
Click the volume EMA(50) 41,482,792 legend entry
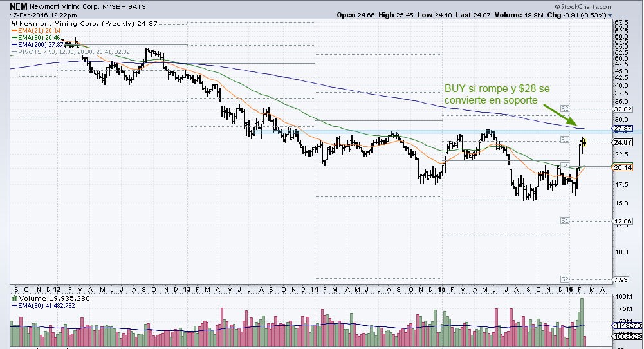(43, 306)
